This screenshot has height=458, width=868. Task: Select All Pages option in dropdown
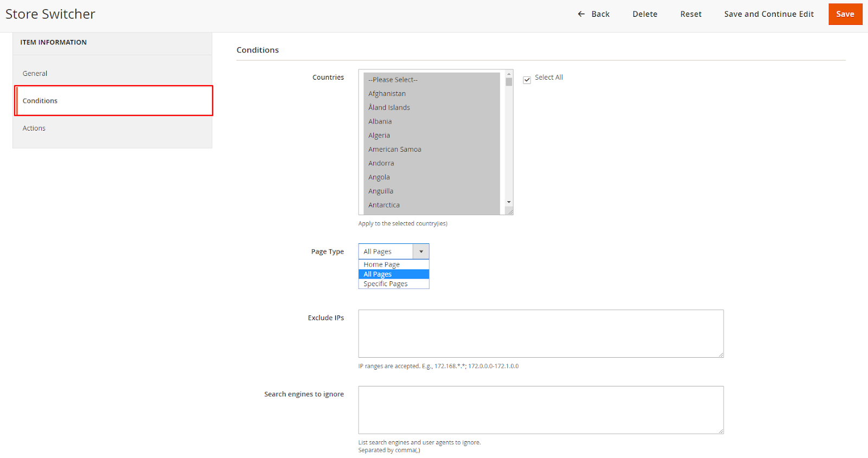378,274
